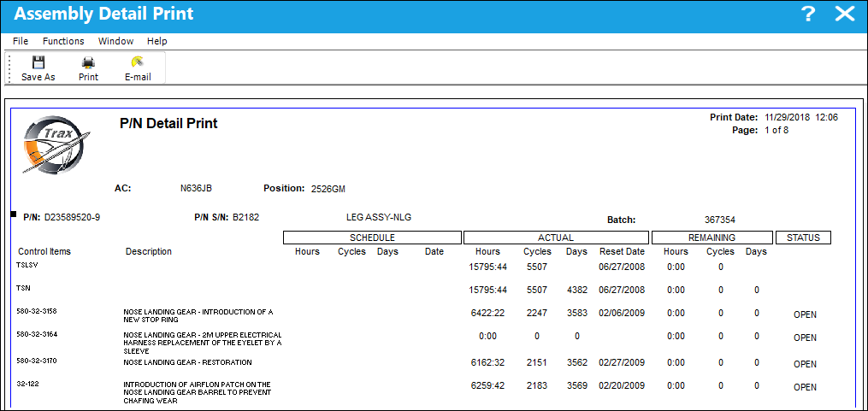Select control item 32-122

click(27, 384)
